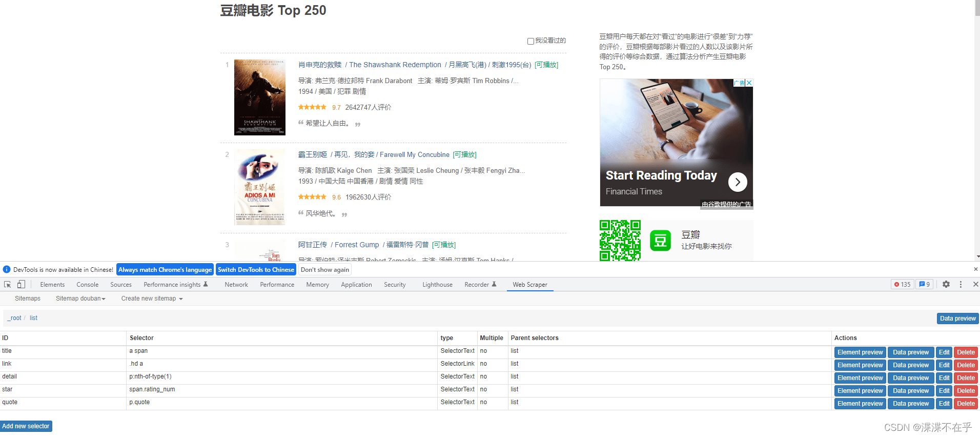Click the info icon in DevTools notice
The height and width of the screenshot is (437, 980).
click(7, 269)
